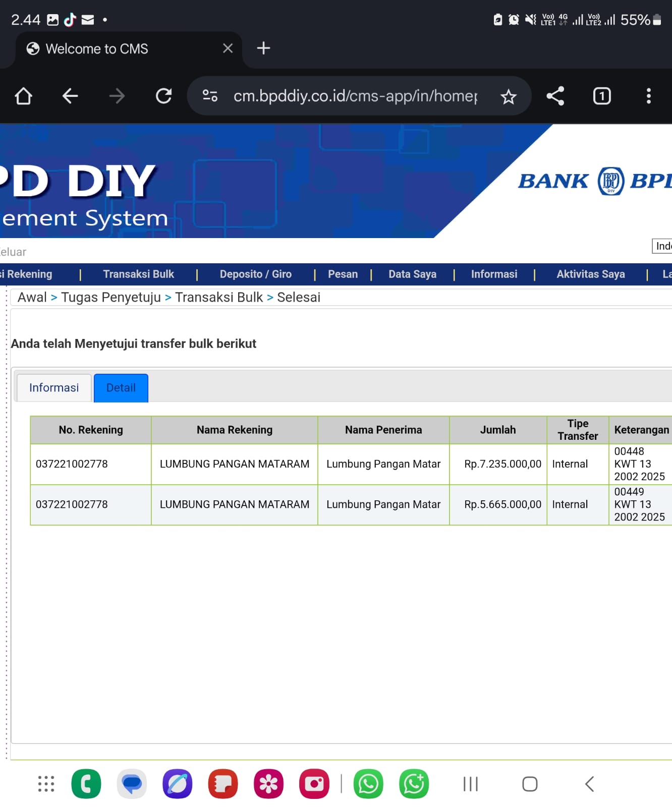
Task: Switch to the Detail tab
Action: point(121,387)
